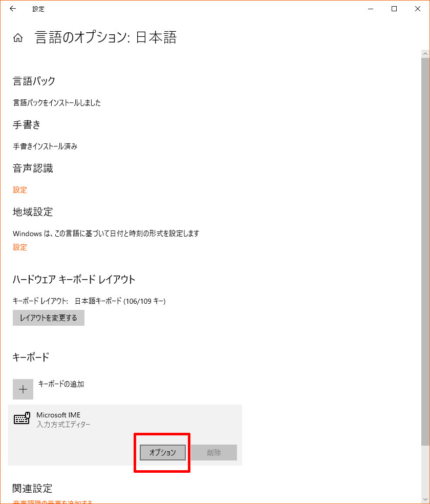Viewport: 430px width, 504px height.
Task: Maximize the 設定 window
Action: point(394,9)
